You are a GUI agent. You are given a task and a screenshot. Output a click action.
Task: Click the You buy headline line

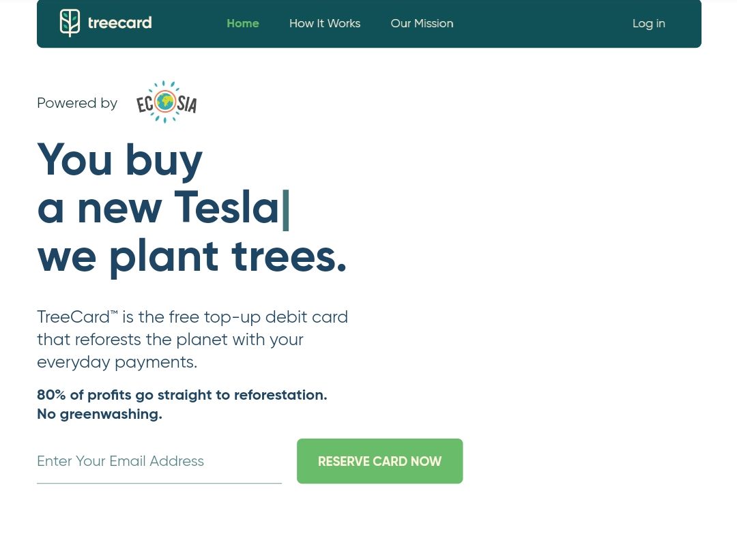pos(120,160)
